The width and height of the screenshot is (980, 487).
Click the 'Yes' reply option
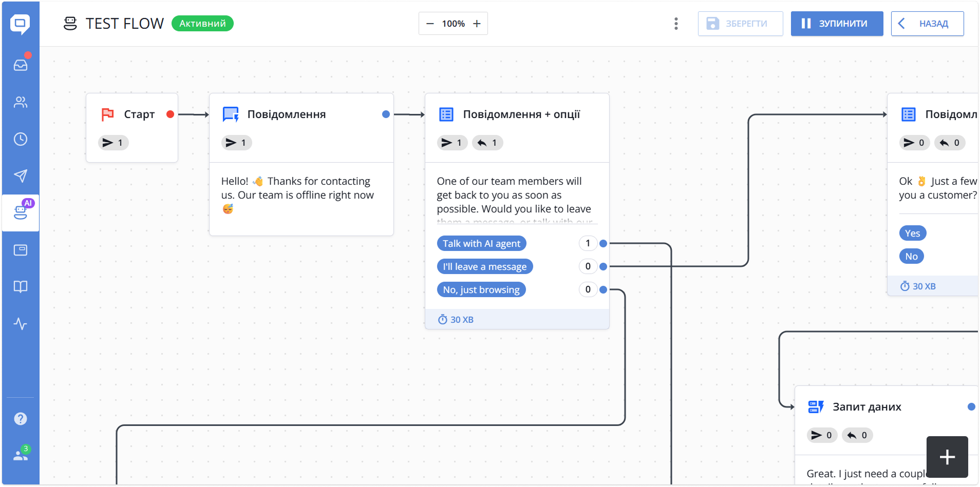pyautogui.click(x=913, y=233)
